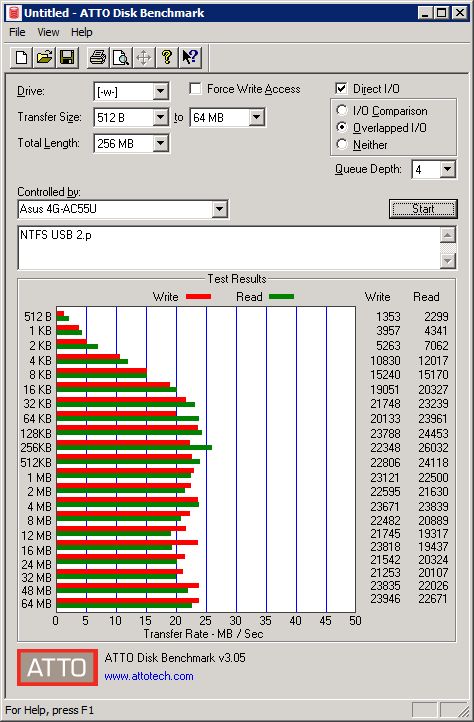Expand the Queue Depth dropdown
The height and width of the screenshot is (722, 474).
click(x=447, y=169)
